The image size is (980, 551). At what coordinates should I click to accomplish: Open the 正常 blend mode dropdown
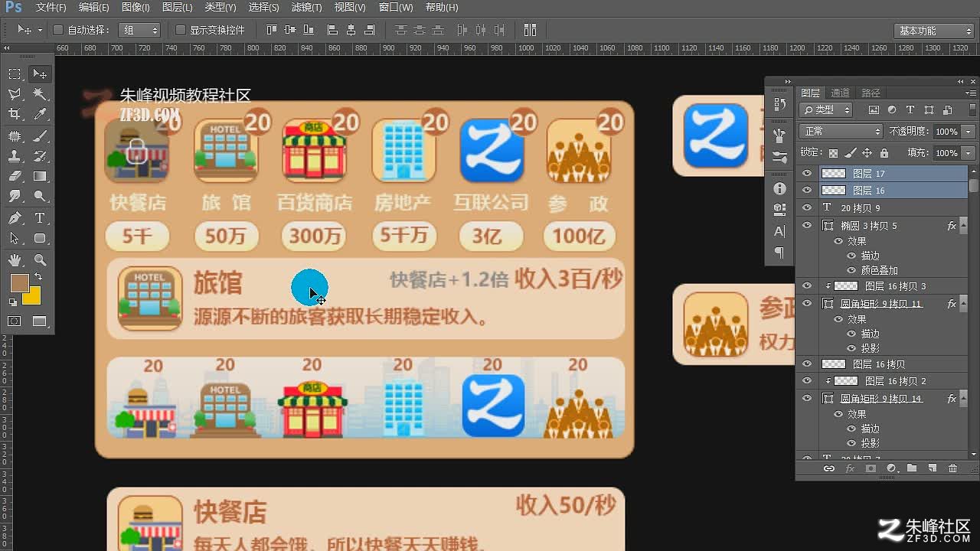pos(841,132)
